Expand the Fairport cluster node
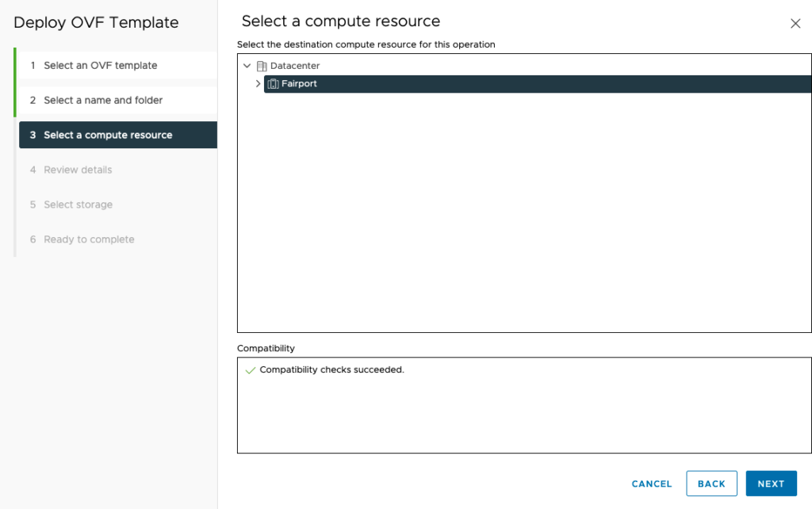This screenshot has height=509, width=812. (x=258, y=84)
